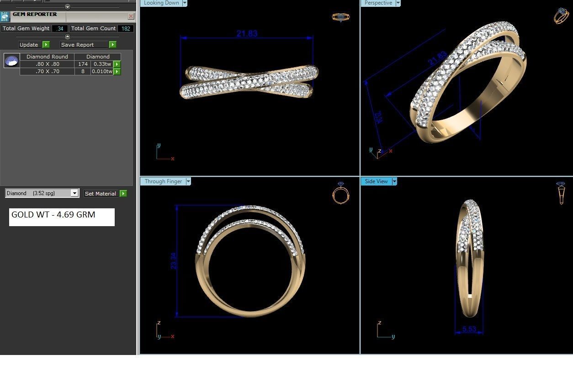Click the Total Gem Weight value .34
Screen dimensions: 573x392
60,28
